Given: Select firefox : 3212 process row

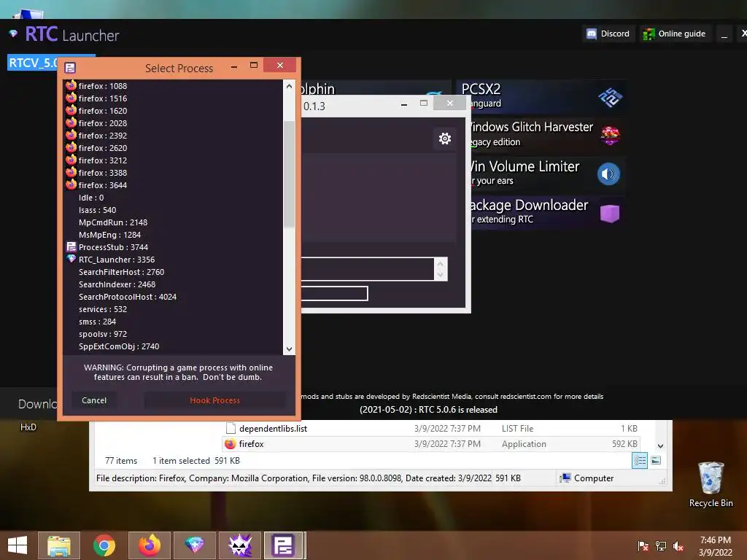Looking at the screenshot, I should click(x=174, y=160).
